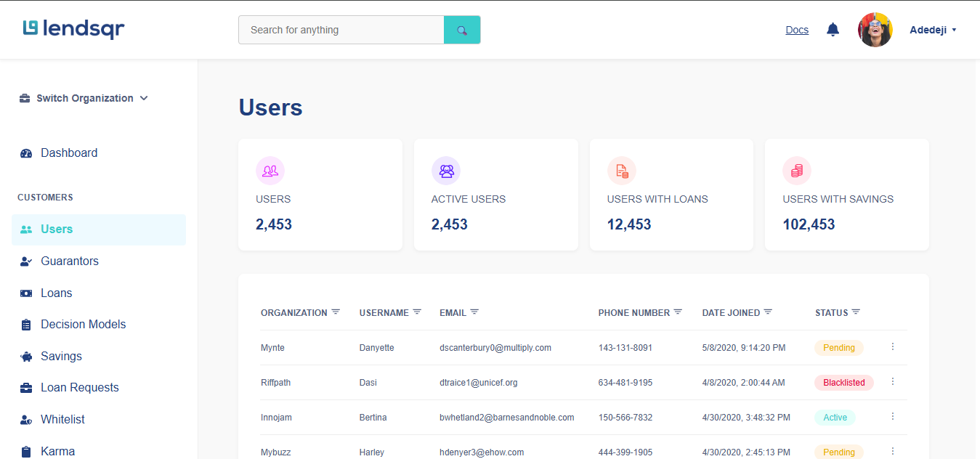Open filter for EMAIL column
Viewport: 980px width, 459px height.
pos(474,312)
